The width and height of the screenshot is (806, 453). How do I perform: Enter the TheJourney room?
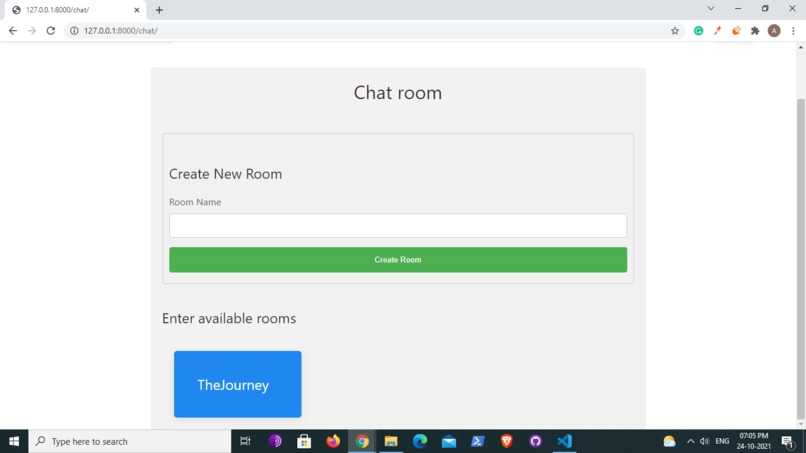click(237, 384)
